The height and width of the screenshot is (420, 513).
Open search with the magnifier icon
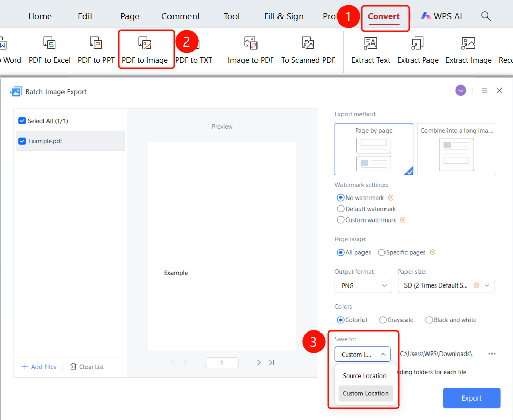tap(486, 16)
